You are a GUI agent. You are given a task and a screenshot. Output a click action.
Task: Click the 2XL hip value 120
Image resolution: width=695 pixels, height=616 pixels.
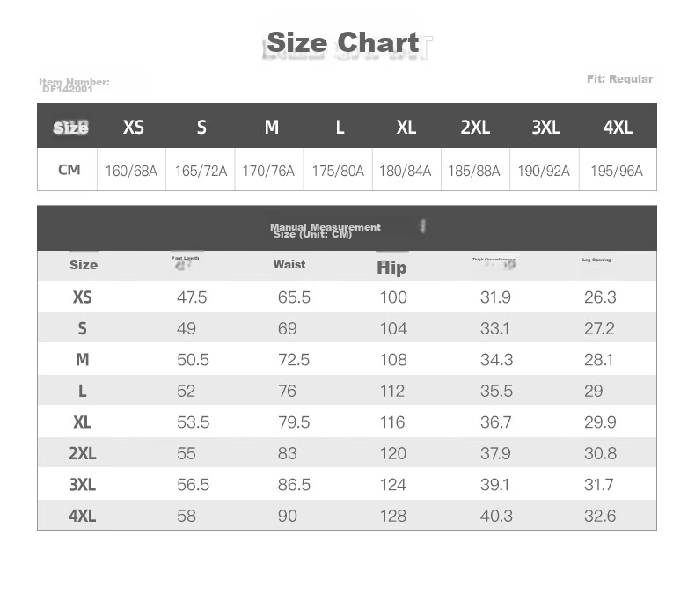coord(393,453)
